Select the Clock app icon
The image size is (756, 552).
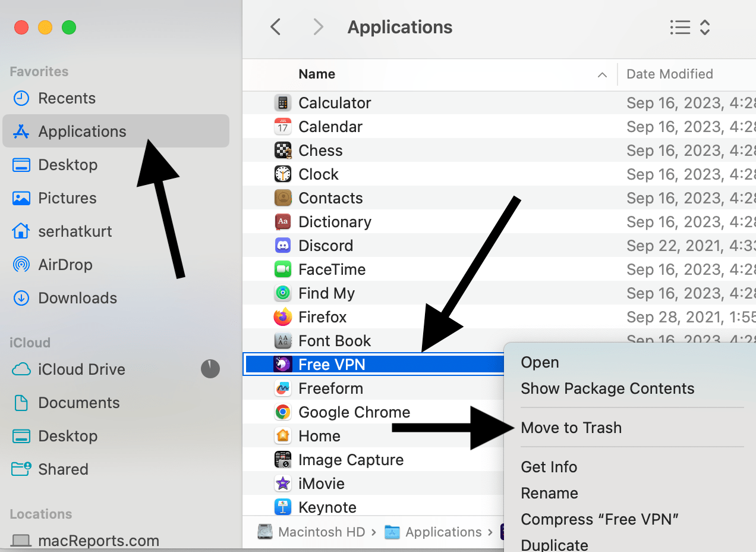click(283, 174)
